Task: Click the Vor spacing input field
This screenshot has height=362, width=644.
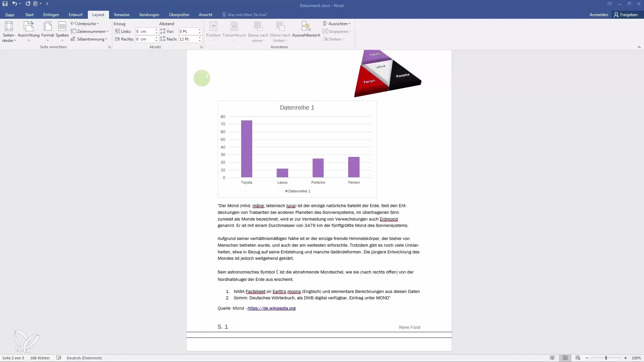Action: tap(188, 31)
